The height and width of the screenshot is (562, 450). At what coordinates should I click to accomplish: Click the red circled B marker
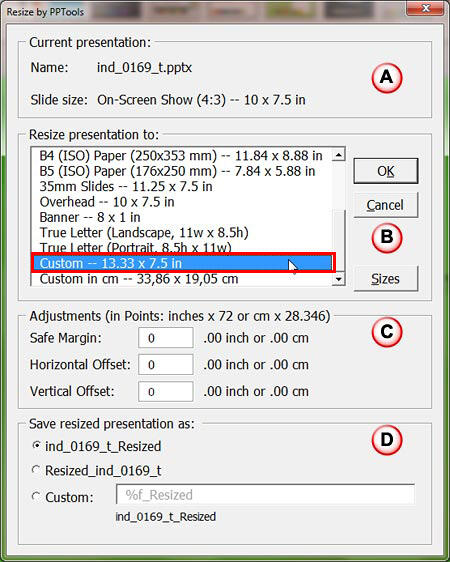[x=387, y=237]
